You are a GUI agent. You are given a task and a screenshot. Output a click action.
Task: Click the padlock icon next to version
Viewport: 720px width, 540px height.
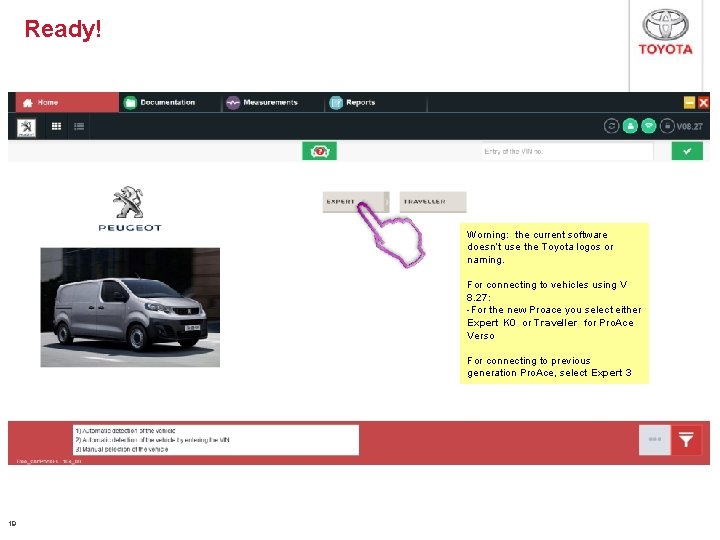coord(667,126)
